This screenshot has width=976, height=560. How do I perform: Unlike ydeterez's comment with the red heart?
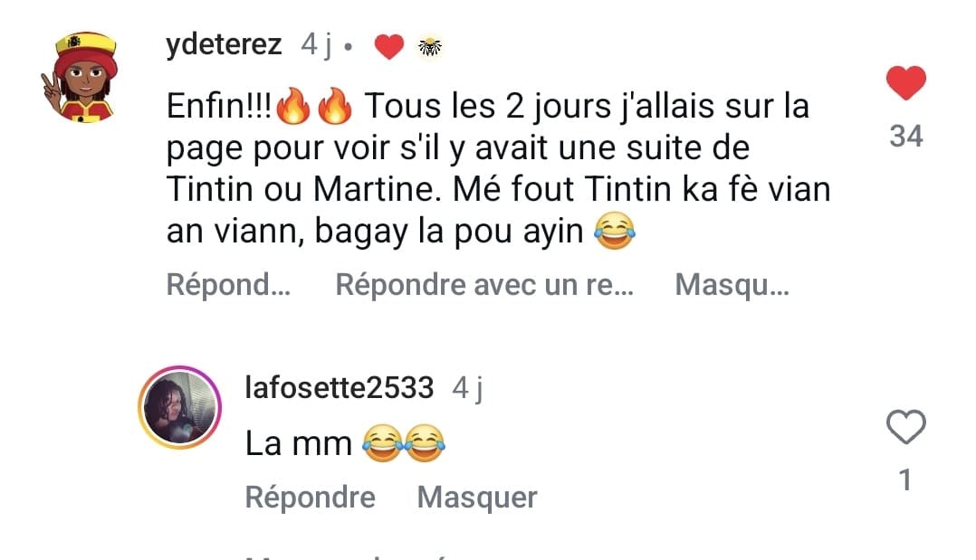905,82
